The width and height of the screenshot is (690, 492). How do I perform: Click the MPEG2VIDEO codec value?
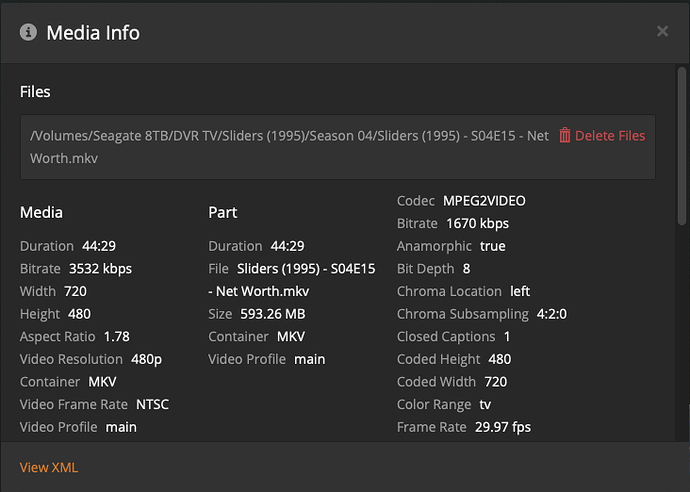(484, 200)
